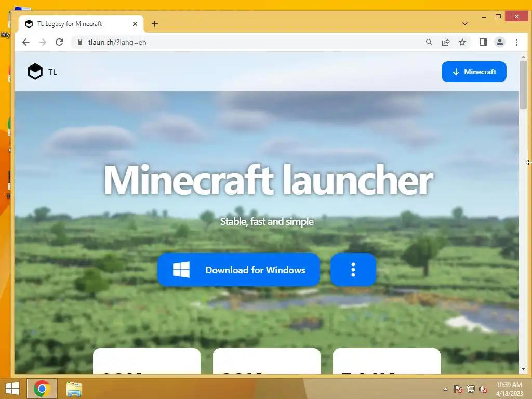Click the network tray icon
The height and width of the screenshot is (399, 532).
pos(471,389)
